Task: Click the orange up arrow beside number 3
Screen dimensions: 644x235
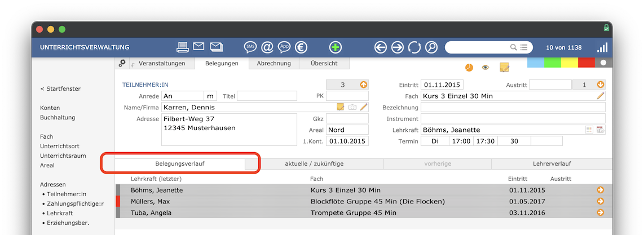Action: 364,85
